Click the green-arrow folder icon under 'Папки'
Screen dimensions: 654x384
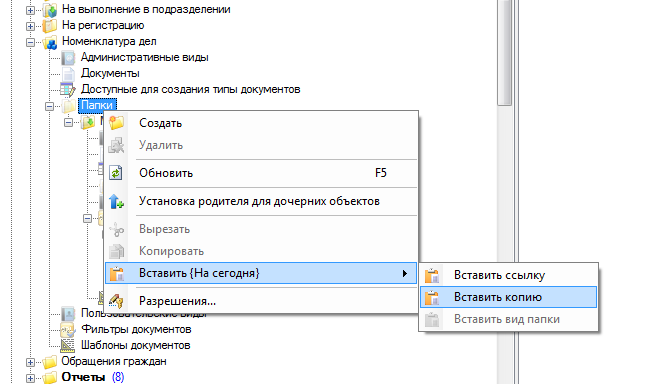point(88,122)
